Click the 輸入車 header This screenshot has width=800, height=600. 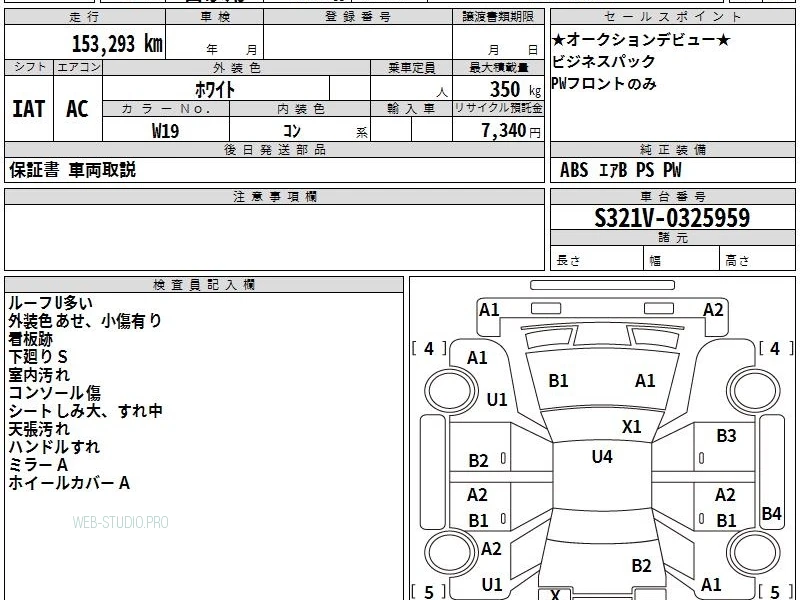pos(411,109)
